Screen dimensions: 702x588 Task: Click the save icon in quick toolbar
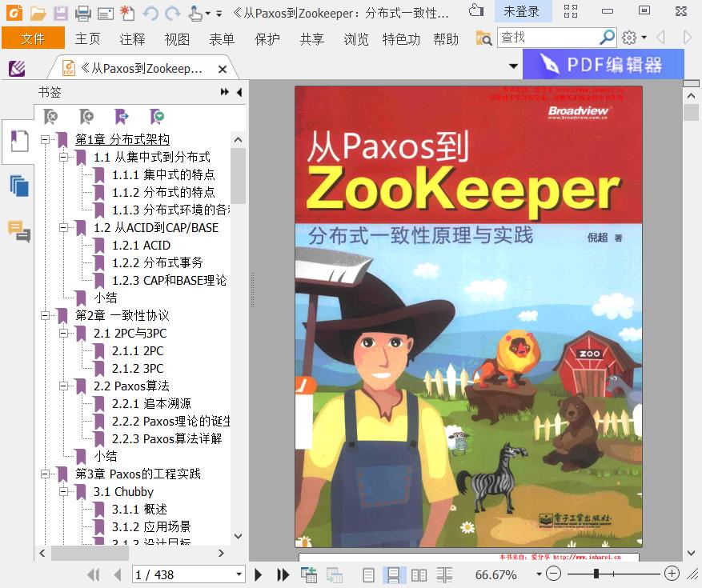coord(61,14)
